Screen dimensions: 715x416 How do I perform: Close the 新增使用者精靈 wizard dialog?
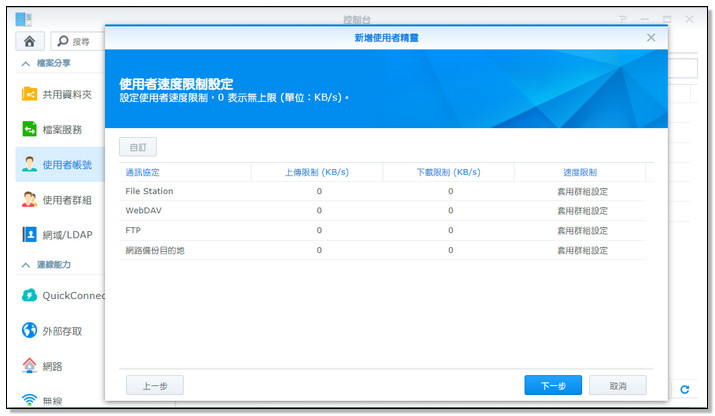point(651,37)
